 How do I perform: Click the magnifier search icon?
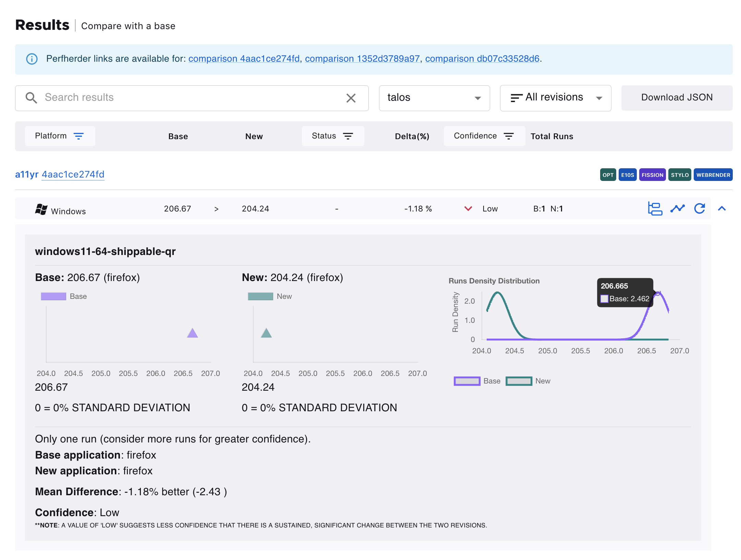pos(31,98)
